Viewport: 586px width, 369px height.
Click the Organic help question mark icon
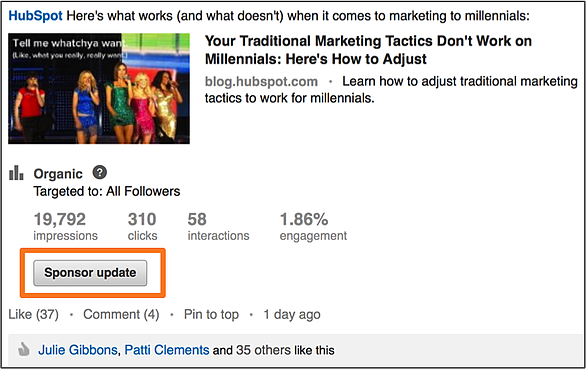click(x=99, y=172)
